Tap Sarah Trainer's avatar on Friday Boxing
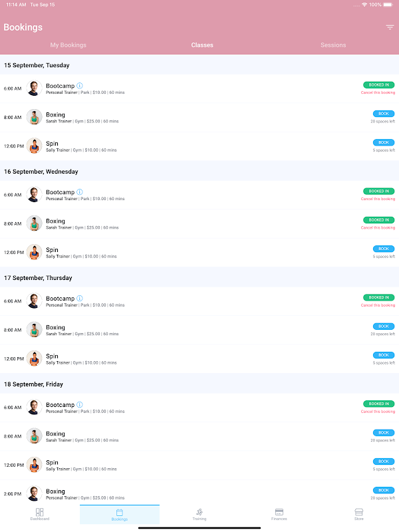The width and height of the screenshot is (399, 532). pyautogui.click(x=35, y=436)
